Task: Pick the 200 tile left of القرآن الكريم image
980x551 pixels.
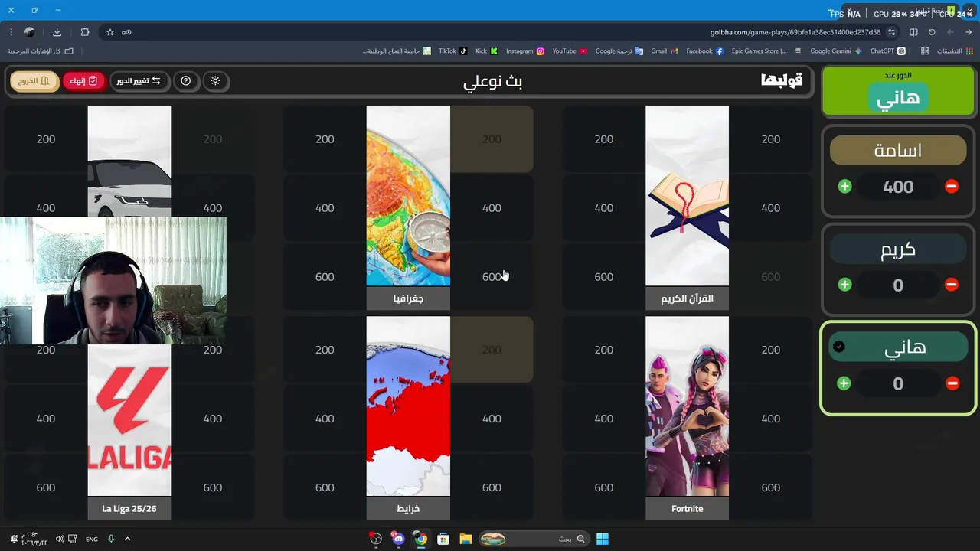Action: tap(604, 139)
